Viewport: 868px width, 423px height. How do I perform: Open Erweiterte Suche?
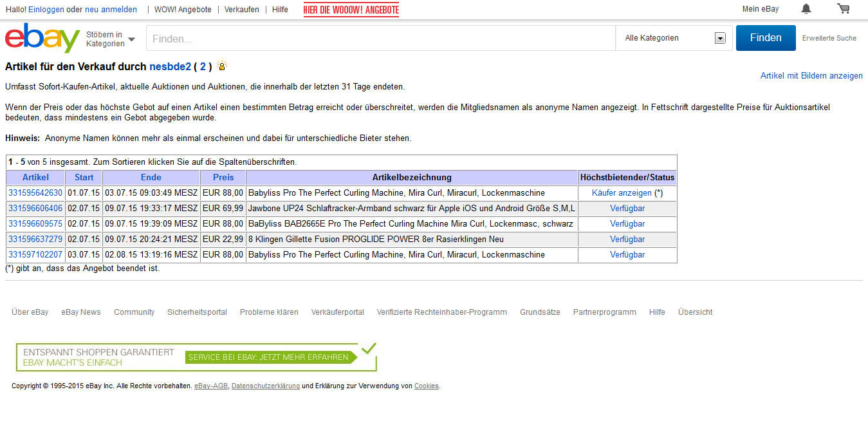coord(829,39)
